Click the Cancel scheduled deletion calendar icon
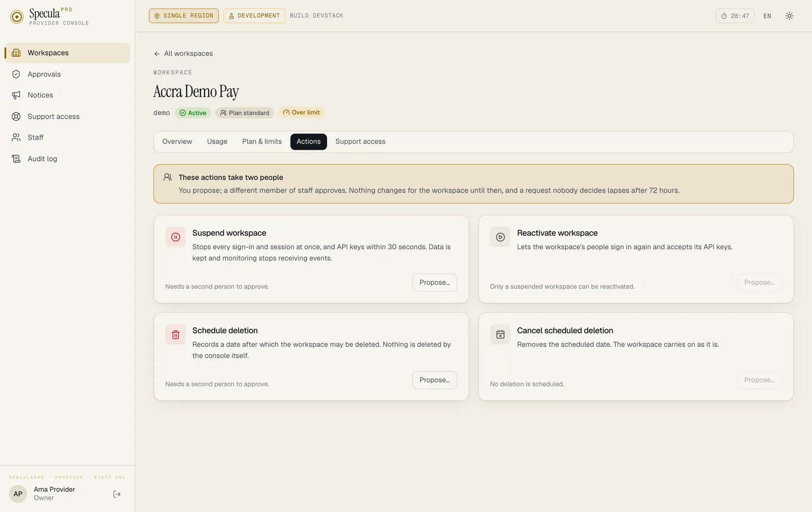812x512 pixels. [500, 334]
